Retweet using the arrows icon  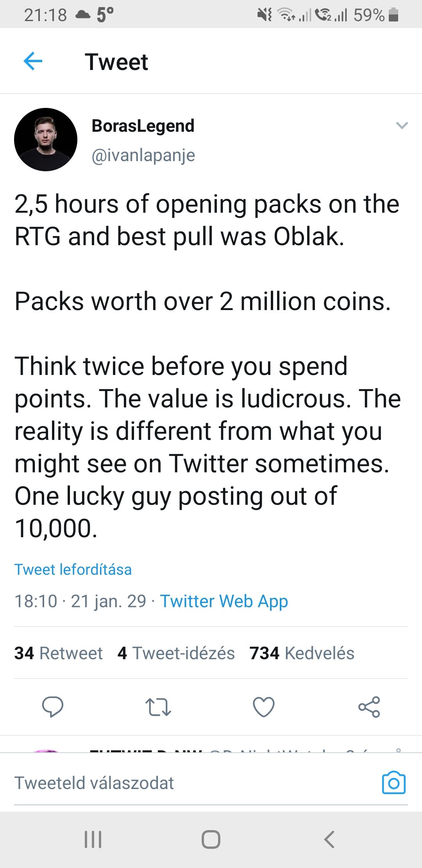click(158, 707)
